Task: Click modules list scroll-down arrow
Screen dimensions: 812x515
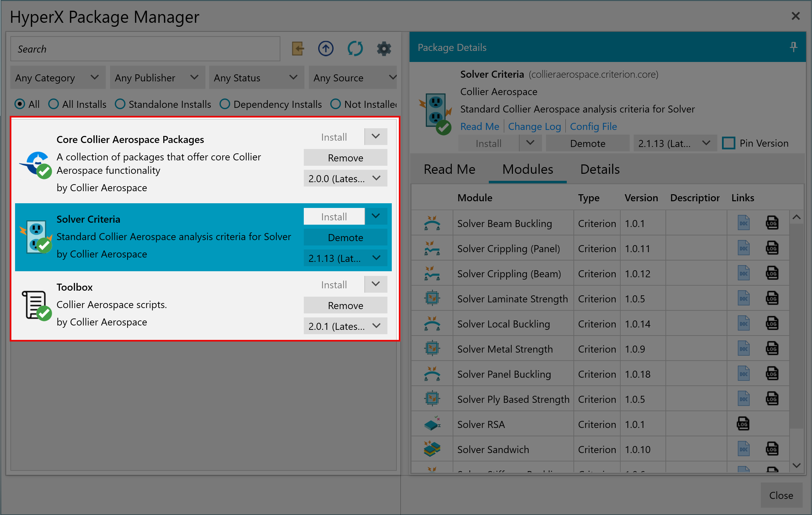Action: pos(797,465)
